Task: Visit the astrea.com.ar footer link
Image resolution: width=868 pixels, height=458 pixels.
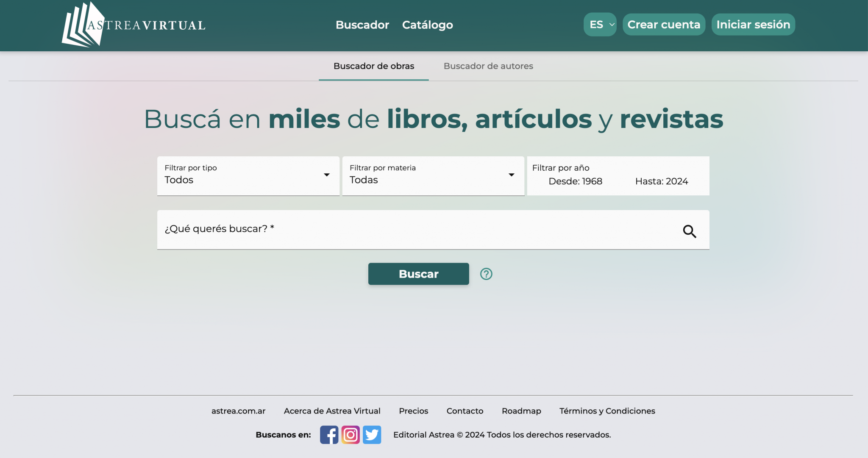Action: pyautogui.click(x=239, y=411)
